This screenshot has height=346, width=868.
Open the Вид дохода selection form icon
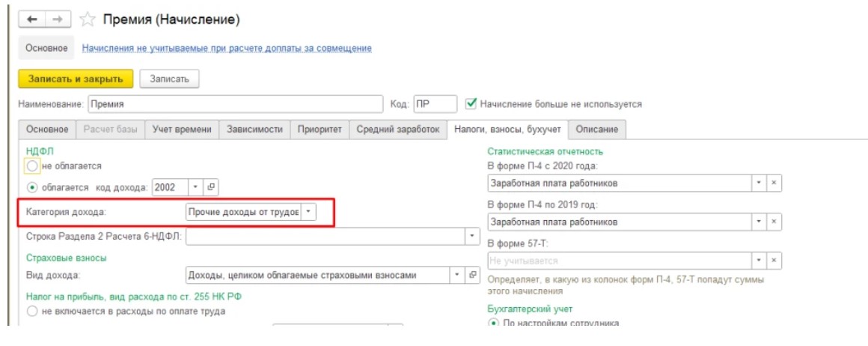472,275
